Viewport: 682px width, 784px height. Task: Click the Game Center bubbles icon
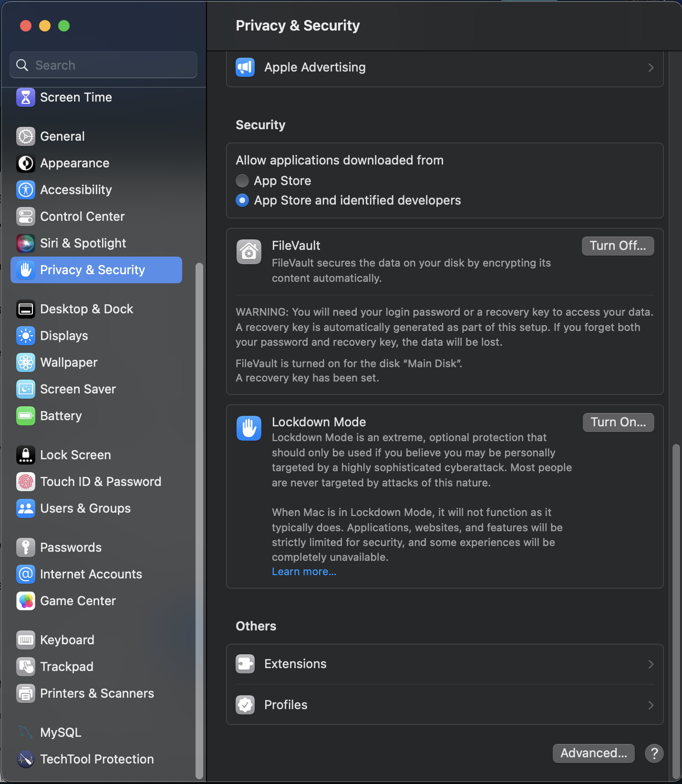[x=26, y=601]
